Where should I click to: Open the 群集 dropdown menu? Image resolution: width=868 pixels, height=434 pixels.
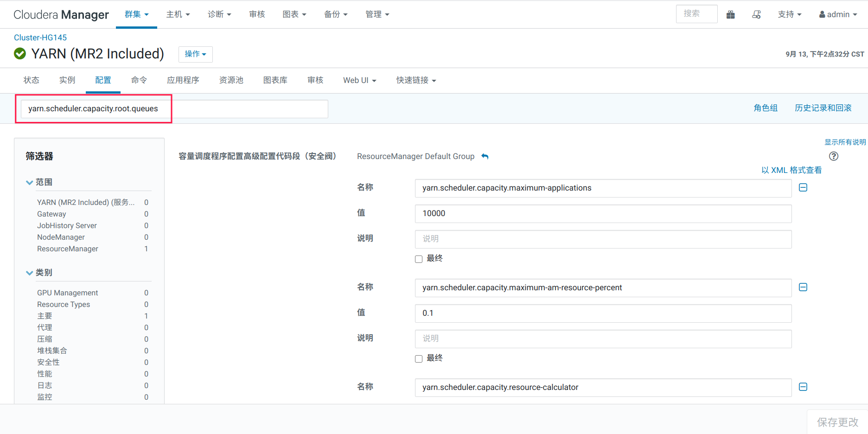click(x=136, y=14)
